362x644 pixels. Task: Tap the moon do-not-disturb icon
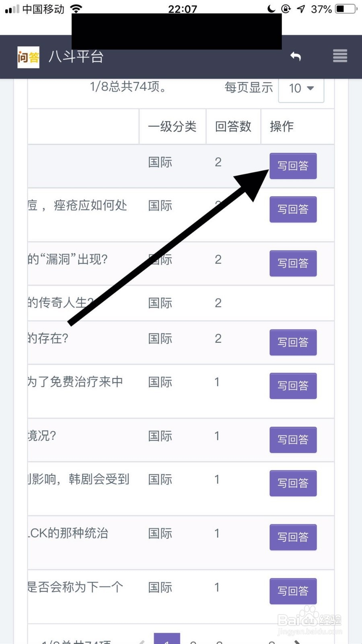pyautogui.click(x=271, y=9)
